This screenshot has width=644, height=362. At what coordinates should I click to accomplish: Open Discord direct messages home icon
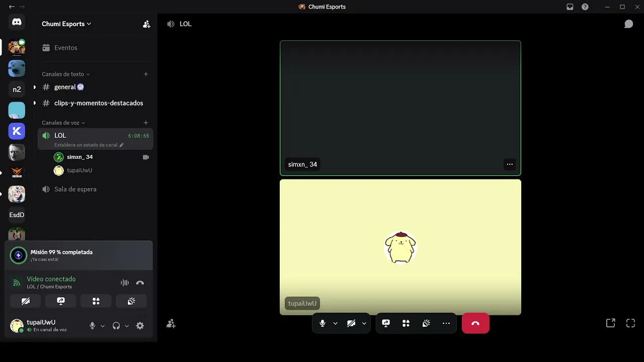click(17, 22)
